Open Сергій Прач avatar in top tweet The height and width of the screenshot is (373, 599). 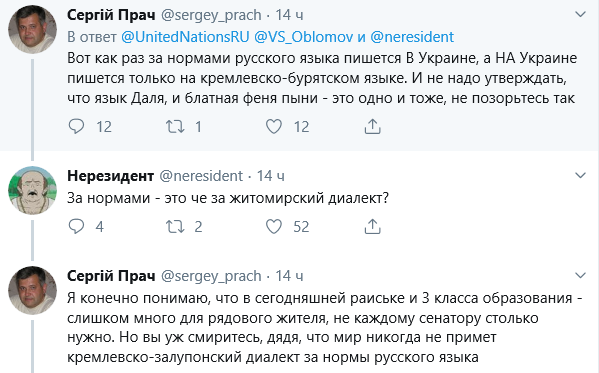tap(32, 29)
